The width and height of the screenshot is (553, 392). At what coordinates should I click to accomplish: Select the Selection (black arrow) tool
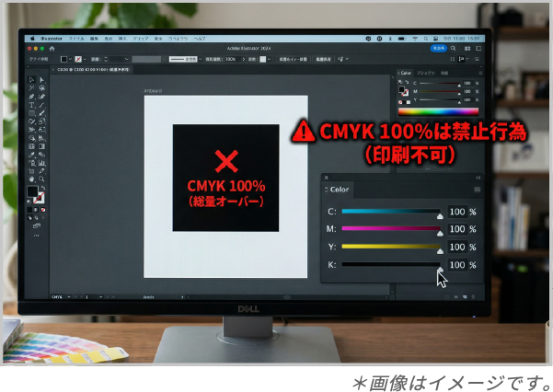(x=31, y=80)
